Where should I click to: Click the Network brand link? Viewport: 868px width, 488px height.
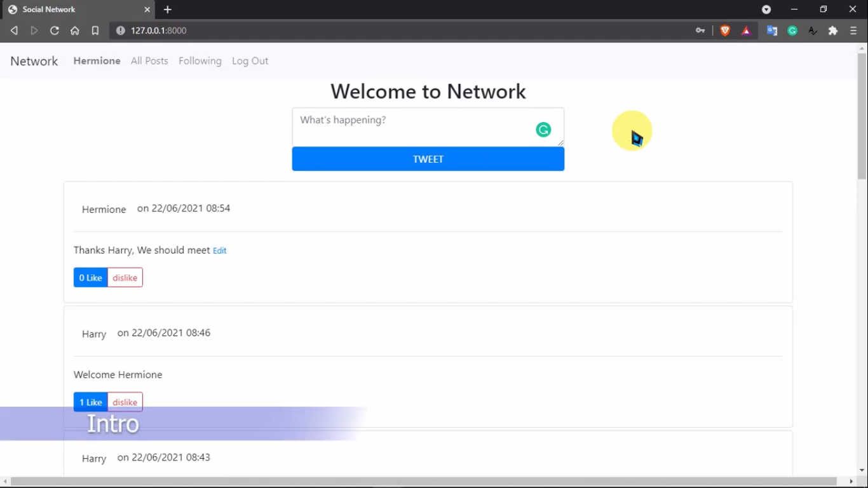click(x=34, y=61)
